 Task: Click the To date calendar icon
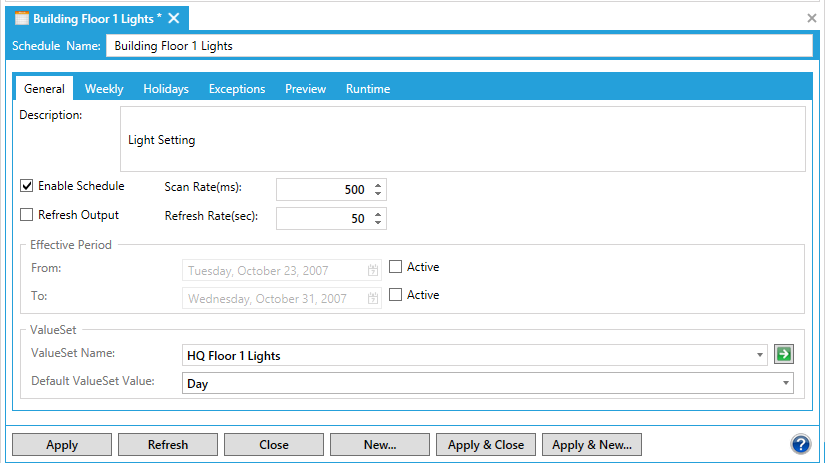click(x=373, y=298)
